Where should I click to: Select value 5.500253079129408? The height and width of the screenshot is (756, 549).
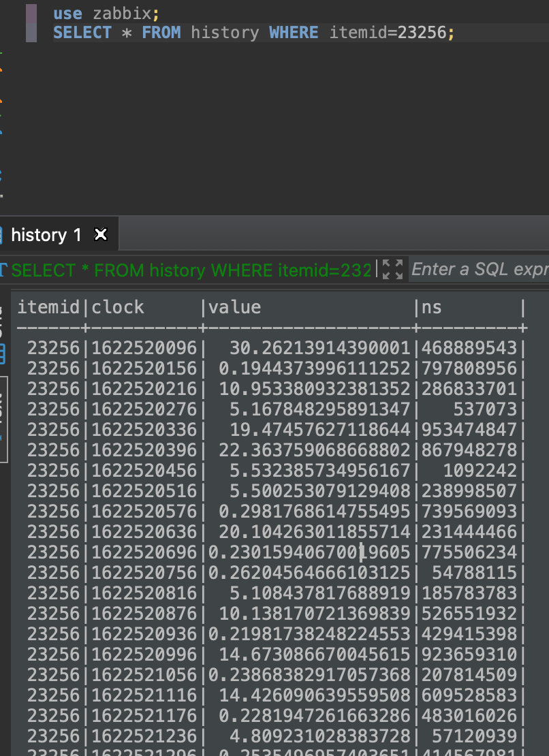click(319, 491)
